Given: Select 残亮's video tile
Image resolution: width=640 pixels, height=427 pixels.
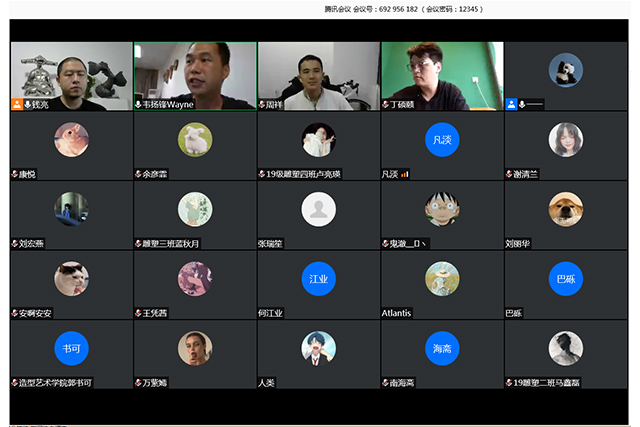Looking at the screenshot, I should pyautogui.click(x=71, y=70).
